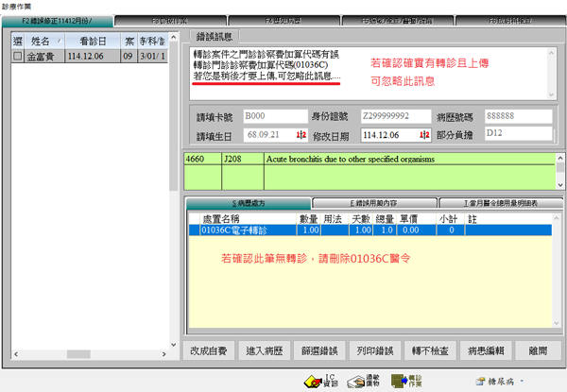Switch to the F2 錯誤修正 tab

pos(58,20)
